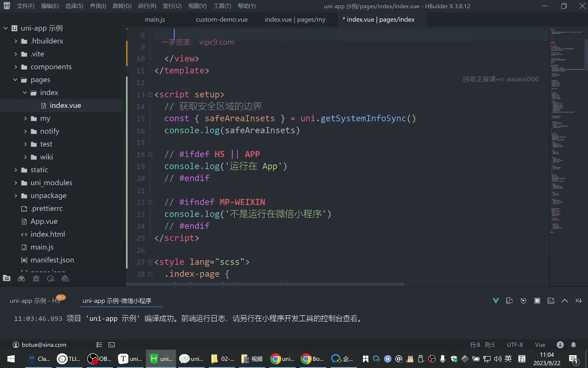The width and height of the screenshot is (588, 368).
Task: Switch to the custom-demo.vue tab
Action: (x=222, y=20)
